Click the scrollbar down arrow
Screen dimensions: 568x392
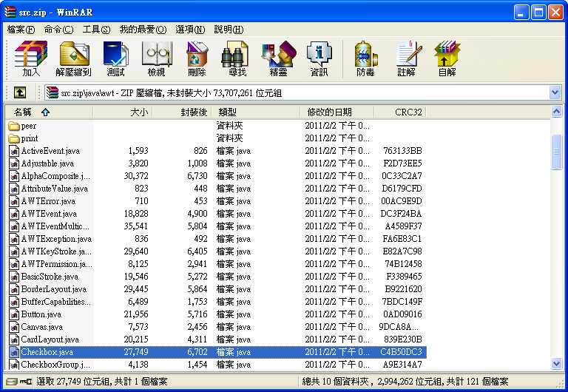(x=556, y=363)
